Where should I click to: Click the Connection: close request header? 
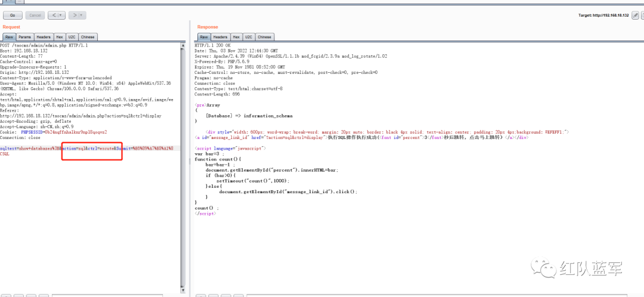coord(20,137)
